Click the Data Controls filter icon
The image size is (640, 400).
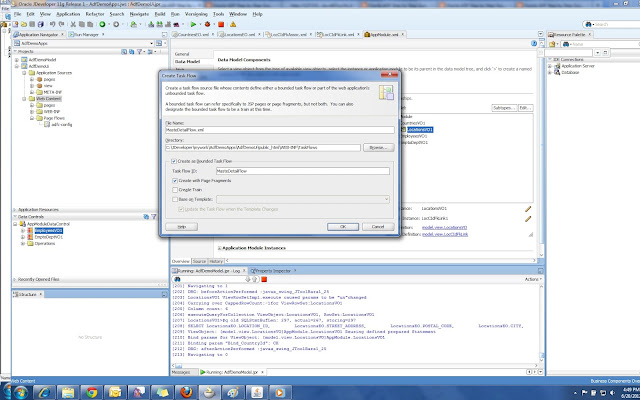[154, 217]
